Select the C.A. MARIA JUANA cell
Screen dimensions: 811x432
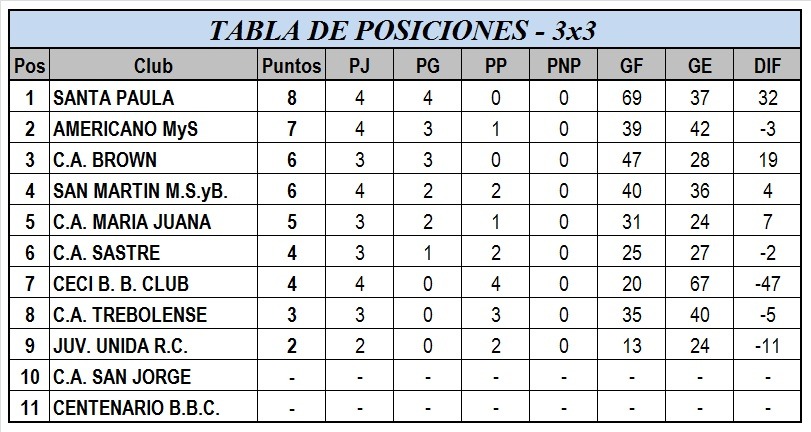coord(154,221)
